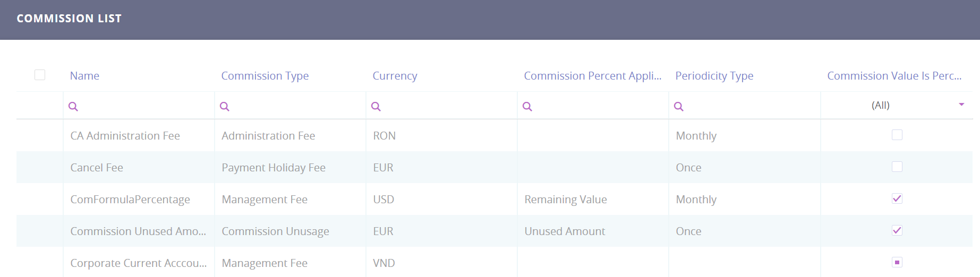Open the Cancel Fee commission row
980x277 pixels.
(97, 168)
